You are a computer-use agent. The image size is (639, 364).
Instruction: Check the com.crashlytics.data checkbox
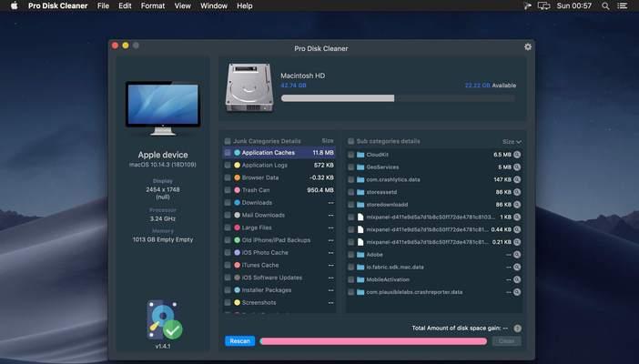pyautogui.click(x=350, y=179)
